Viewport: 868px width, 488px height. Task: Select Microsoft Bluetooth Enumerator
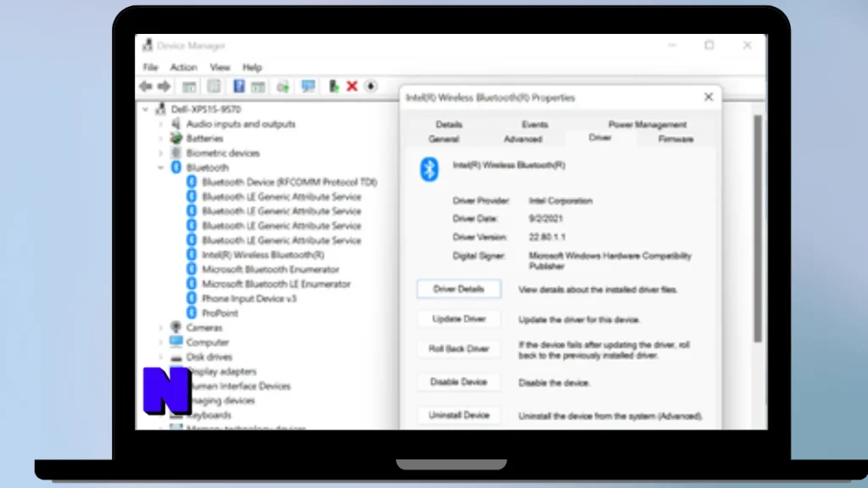(x=270, y=269)
